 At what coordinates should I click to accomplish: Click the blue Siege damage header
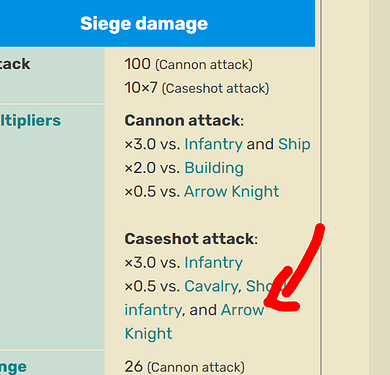coord(144,24)
